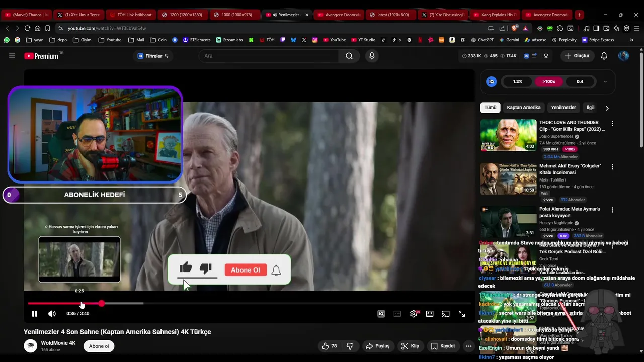Image resolution: width=644 pixels, height=362 pixels.
Task: Open the Netflix bookmark icon
Action: [x=420, y=40]
